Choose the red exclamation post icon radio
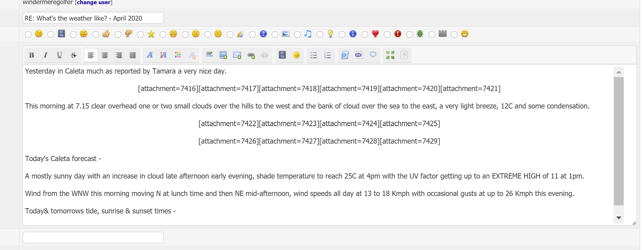Screen dimensions: 644x250 point(387,34)
